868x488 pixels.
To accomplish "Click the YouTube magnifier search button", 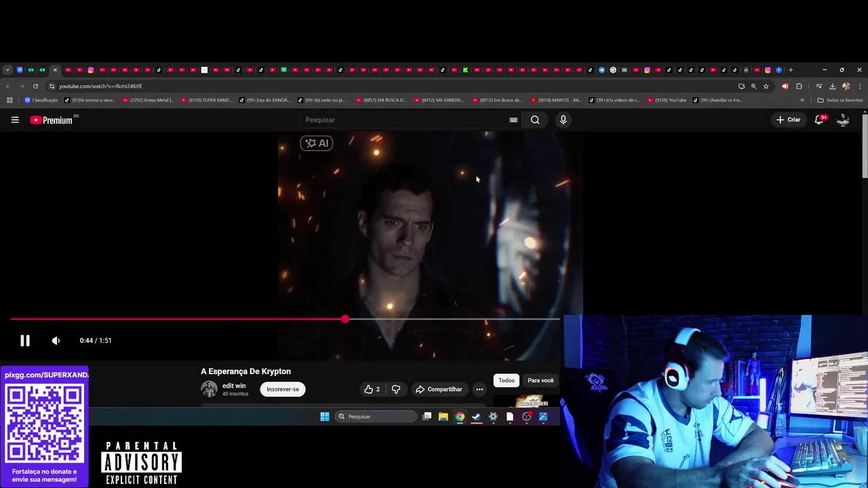I will (x=535, y=120).
